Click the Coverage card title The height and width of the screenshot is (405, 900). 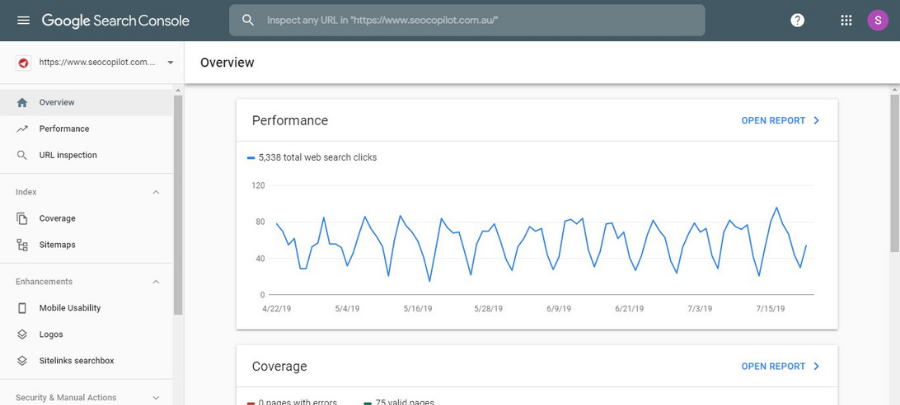(280, 366)
